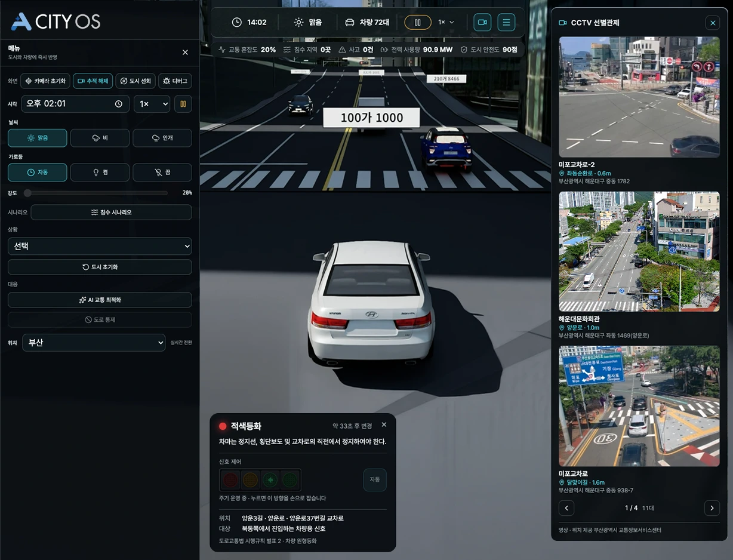Select 비 rain weather option
This screenshot has width=733, height=560.
[x=100, y=138]
